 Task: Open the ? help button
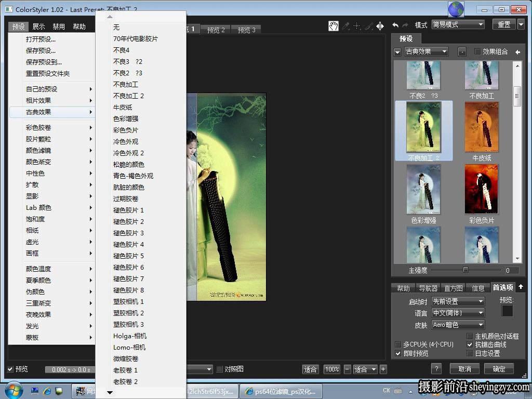pyautogui.click(x=436, y=369)
